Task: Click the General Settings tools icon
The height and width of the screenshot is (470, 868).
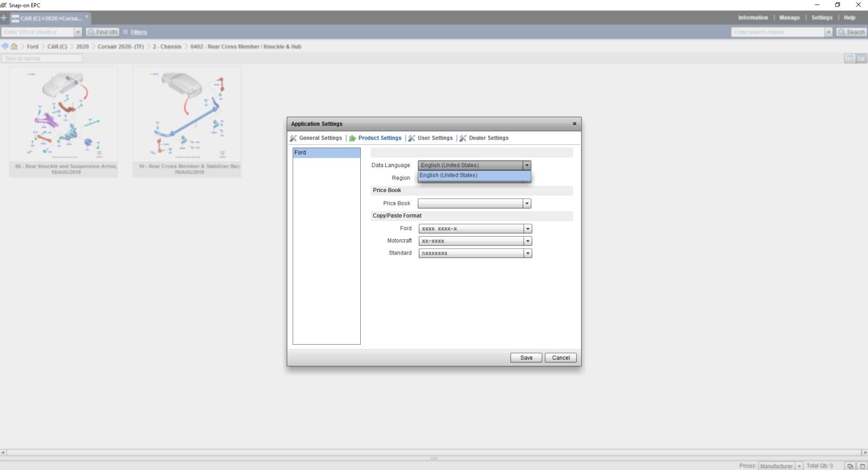Action: 293,138
